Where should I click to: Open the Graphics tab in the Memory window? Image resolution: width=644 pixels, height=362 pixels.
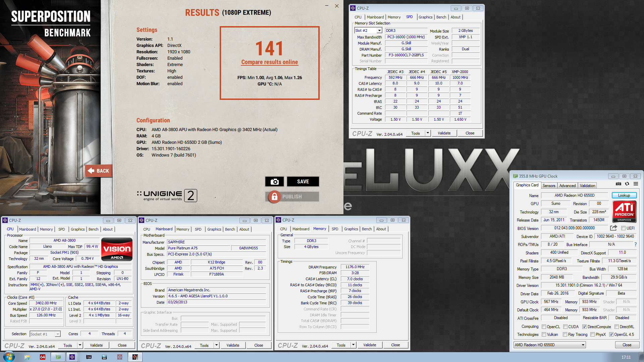coord(351,229)
